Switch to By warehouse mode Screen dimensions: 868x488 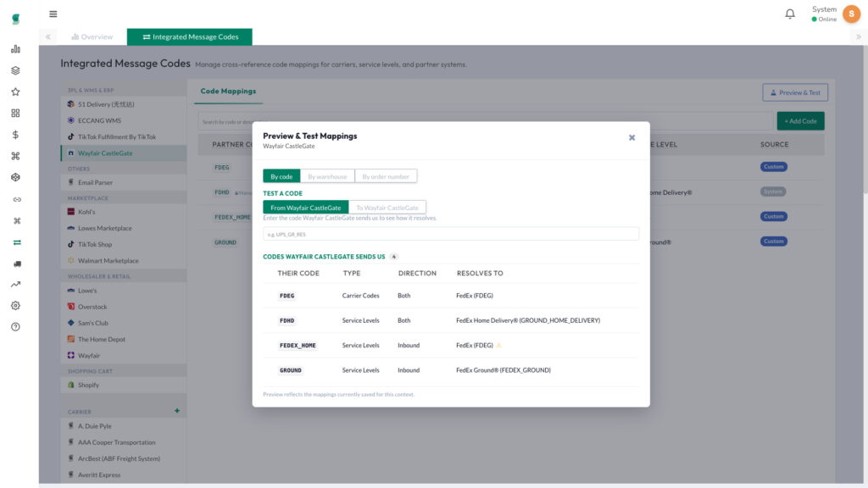pos(327,176)
